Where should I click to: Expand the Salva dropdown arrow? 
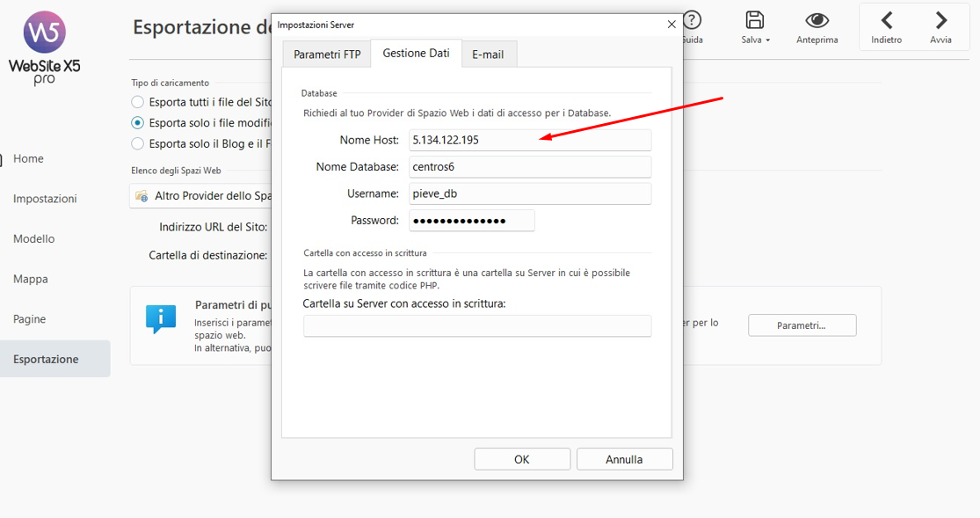point(768,40)
